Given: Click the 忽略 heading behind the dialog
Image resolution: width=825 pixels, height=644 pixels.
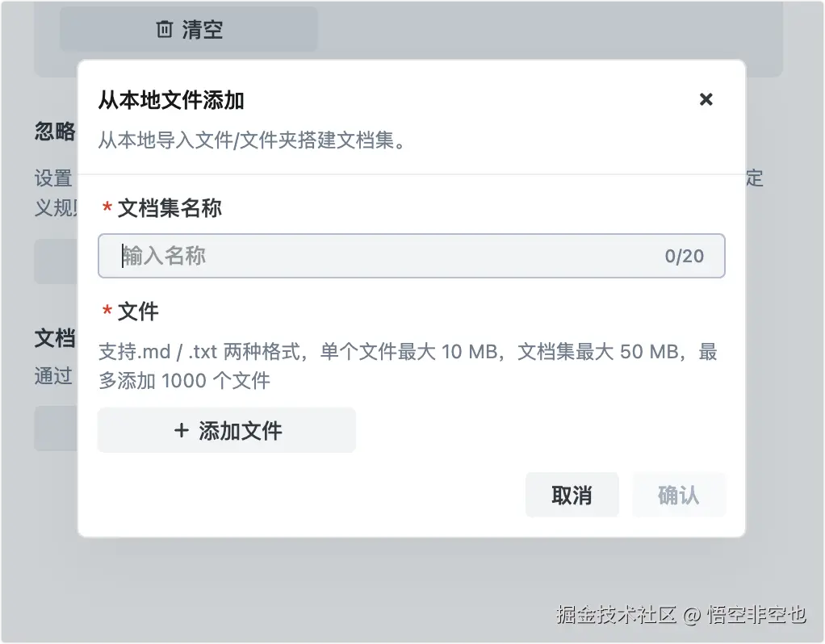Looking at the screenshot, I should point(55,131).
